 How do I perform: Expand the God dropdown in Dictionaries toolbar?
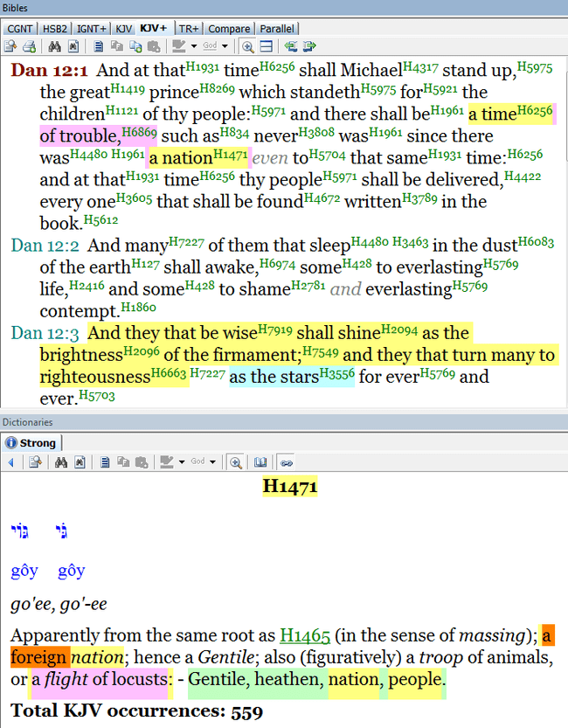[204, 461]
